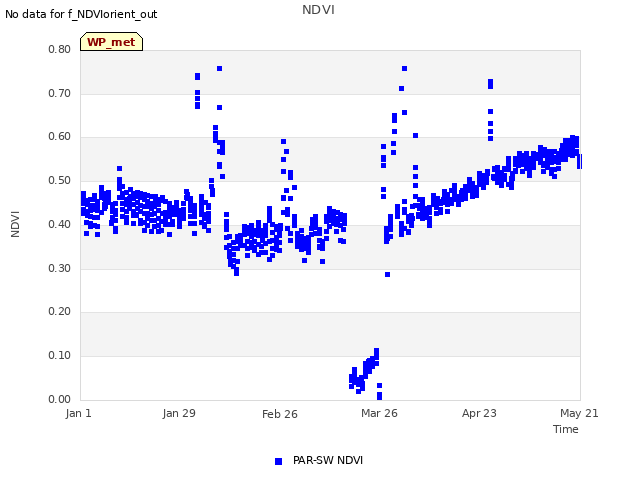The width and height of the screenshot is (640, 480).
Task: Click the blue PAR-SW NDVI legend marker
Action: (x=278, y=461)
